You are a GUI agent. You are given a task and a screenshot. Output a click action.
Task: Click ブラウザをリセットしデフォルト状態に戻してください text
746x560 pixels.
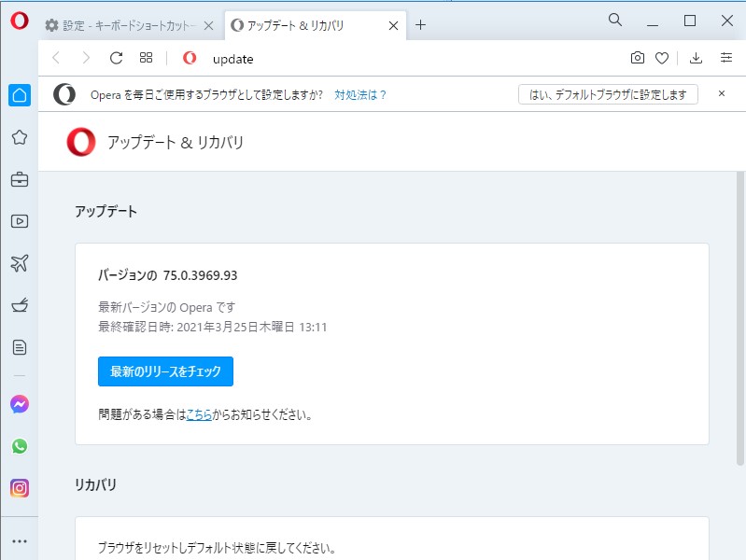pos(217,548)
